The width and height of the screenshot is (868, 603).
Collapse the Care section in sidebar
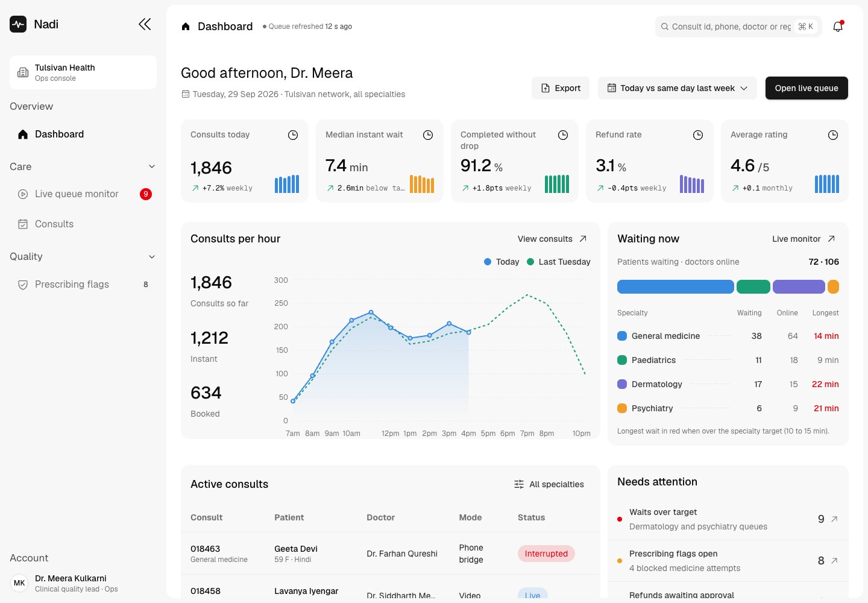pos(152,166)
